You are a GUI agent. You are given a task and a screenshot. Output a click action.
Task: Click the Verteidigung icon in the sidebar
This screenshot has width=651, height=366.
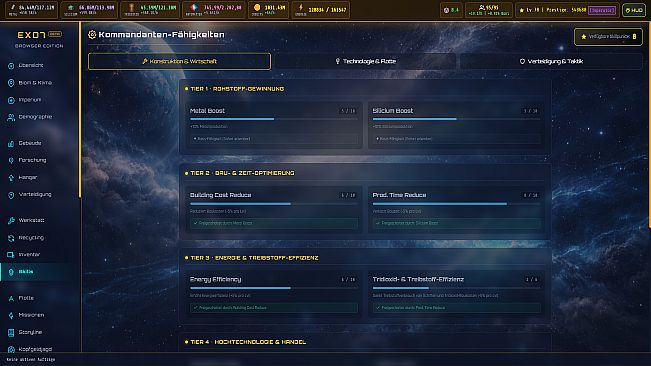(x=11, y=195)
